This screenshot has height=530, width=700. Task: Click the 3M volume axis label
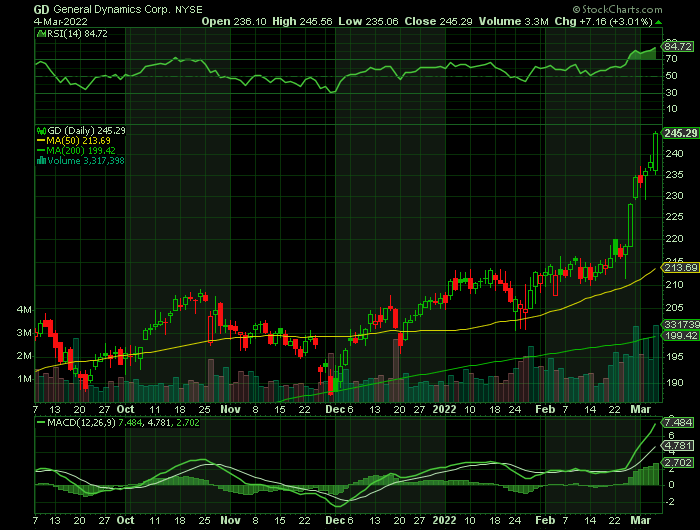coord(24,333)
